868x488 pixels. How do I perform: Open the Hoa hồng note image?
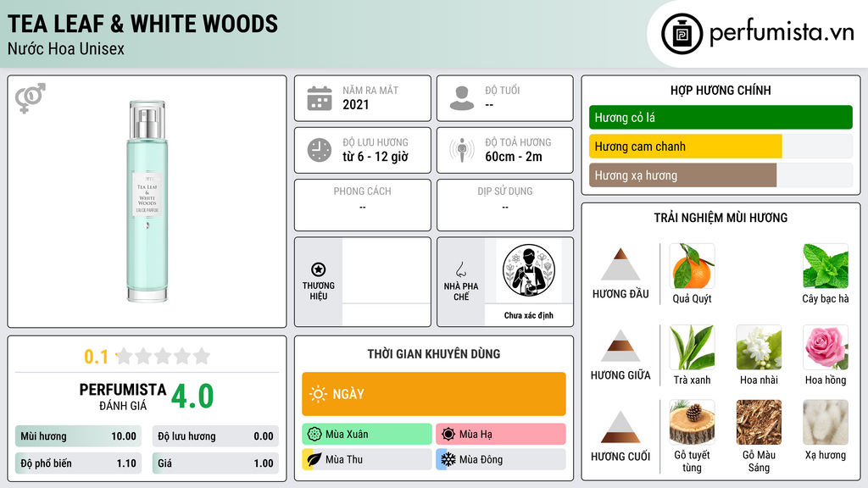[826, 347]
